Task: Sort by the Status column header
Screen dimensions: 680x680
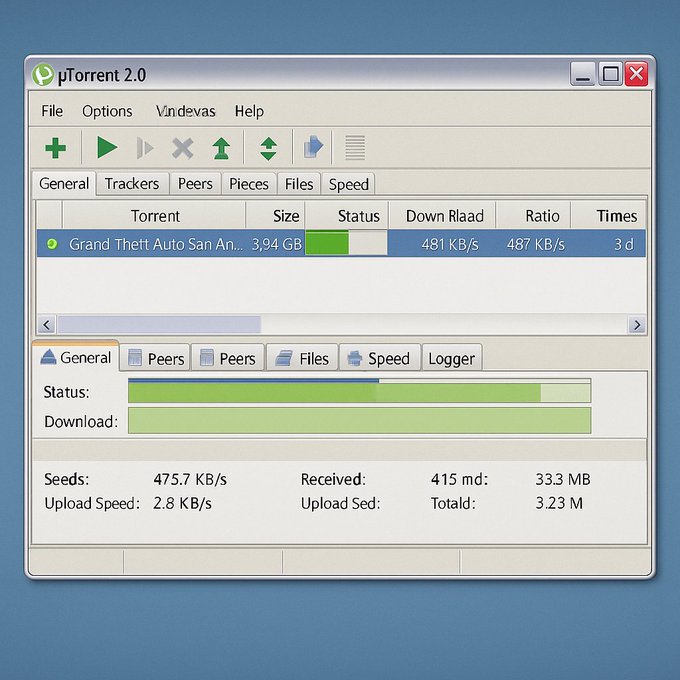Action: (x=347, y=216)
